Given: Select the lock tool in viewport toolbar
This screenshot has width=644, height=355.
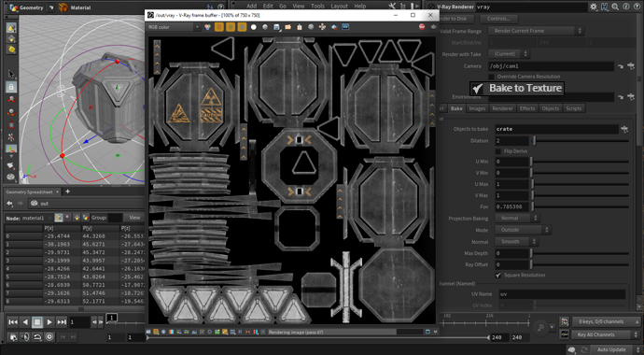Looking at the screenshot, I should click(11, 86).
